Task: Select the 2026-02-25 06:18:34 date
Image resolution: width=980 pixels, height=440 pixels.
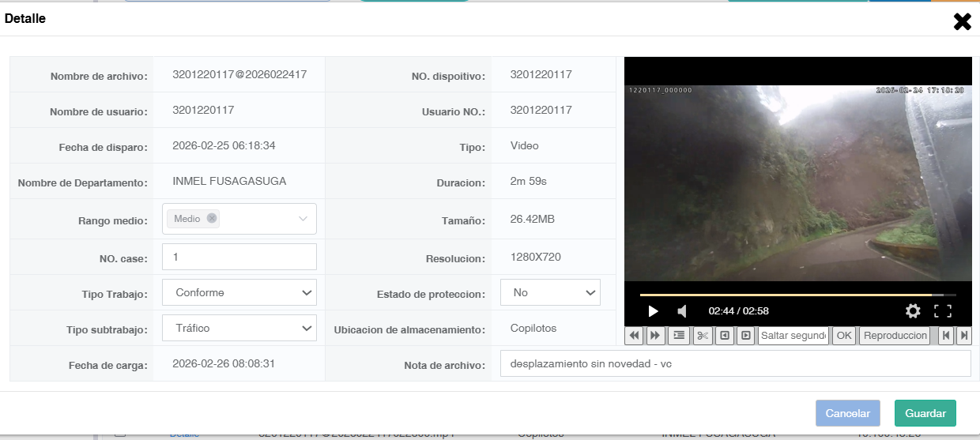Action: tap(224, 146)
